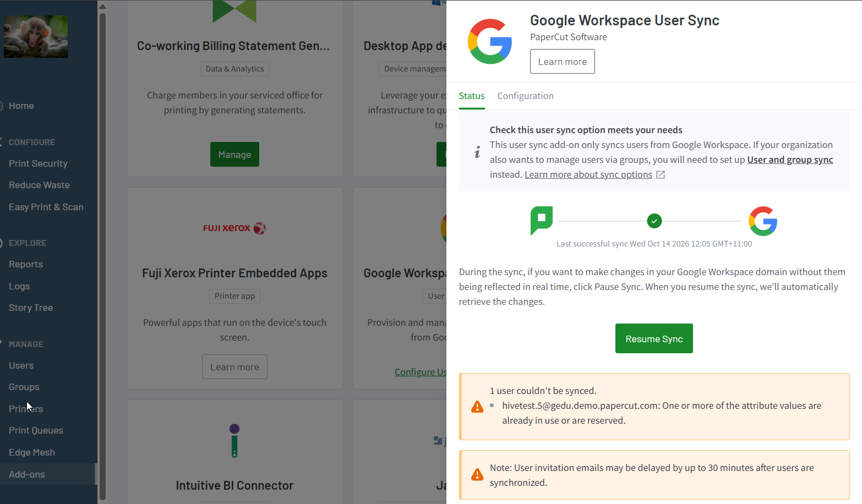862x504 pixels.
Task: Open Reduce Waste in sidebar
Action: 39,185
